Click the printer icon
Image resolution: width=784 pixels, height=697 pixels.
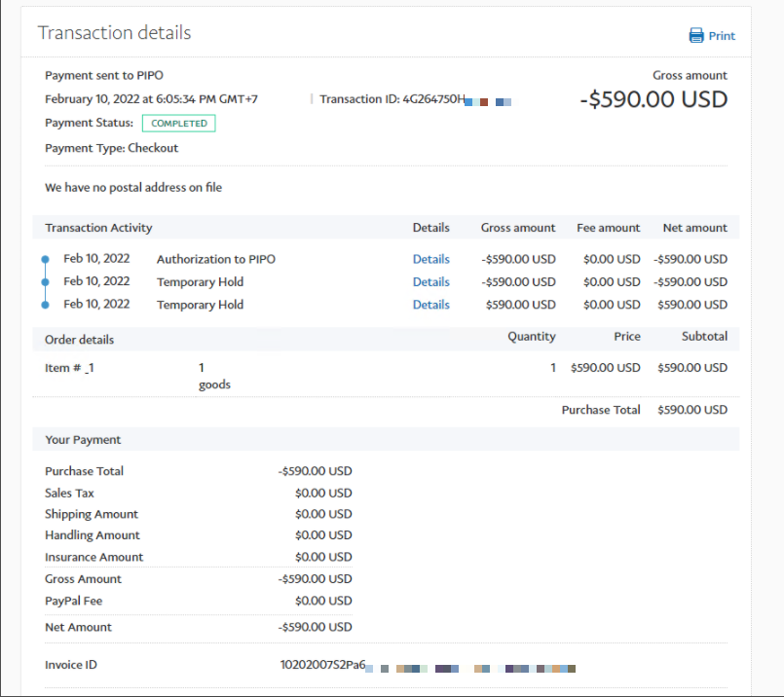695,36
